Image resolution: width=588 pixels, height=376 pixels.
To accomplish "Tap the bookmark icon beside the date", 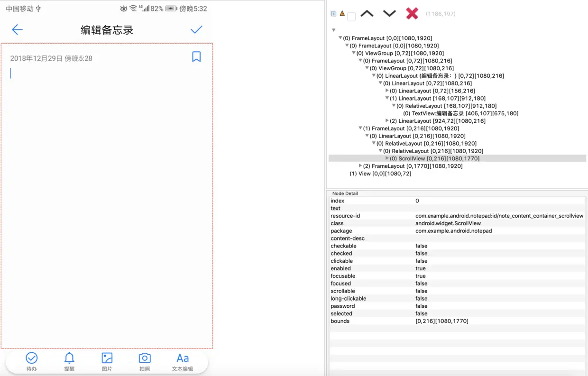I will click(196, 57).
